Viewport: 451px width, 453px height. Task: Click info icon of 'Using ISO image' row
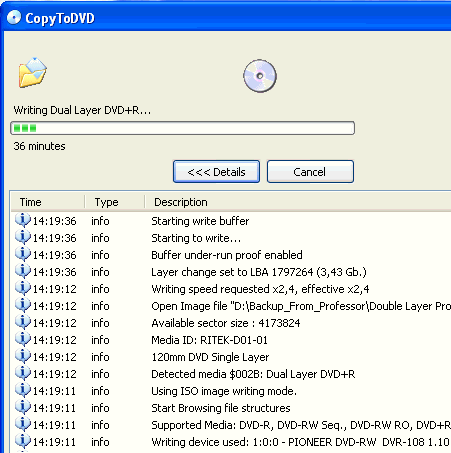coord(23,390)
